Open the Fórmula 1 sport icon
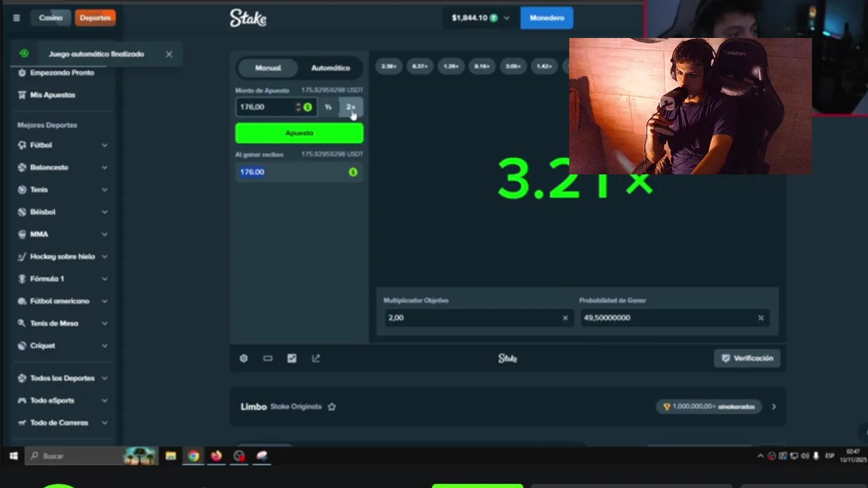Image resolution: width=868 pixels, height=488 pixels. click(x=22, y=279)
